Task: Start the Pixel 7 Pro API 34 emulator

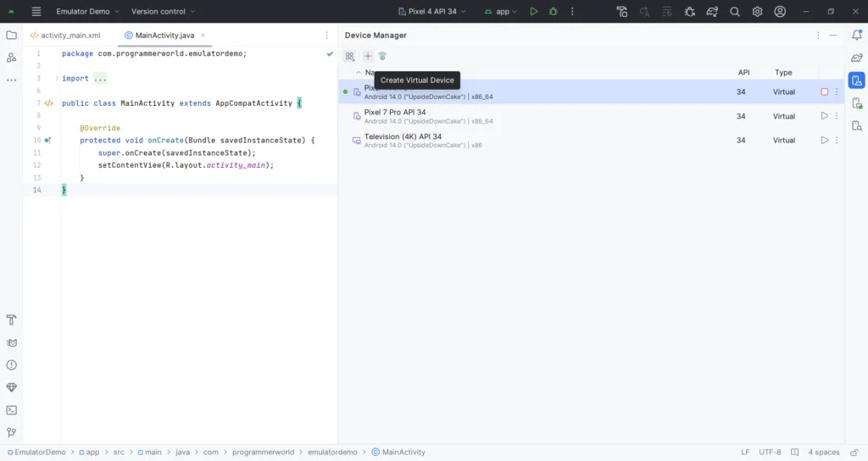Action: [824, 116]
